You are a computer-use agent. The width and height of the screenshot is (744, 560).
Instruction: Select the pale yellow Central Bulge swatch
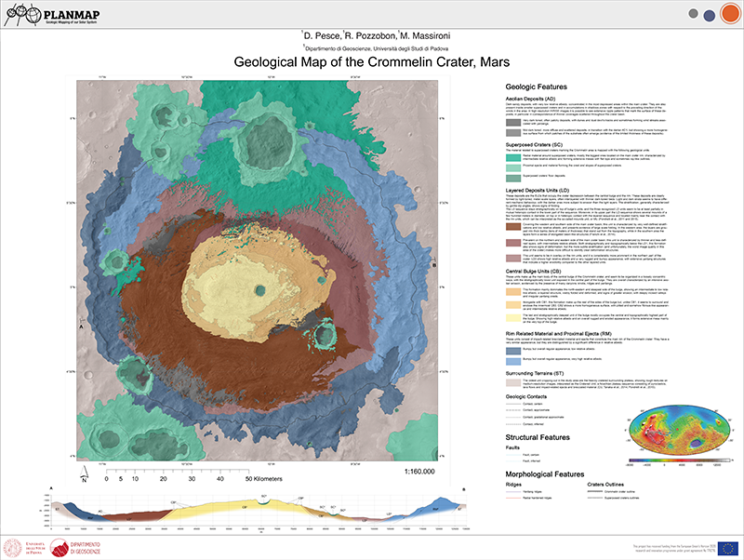pos(513,318)
